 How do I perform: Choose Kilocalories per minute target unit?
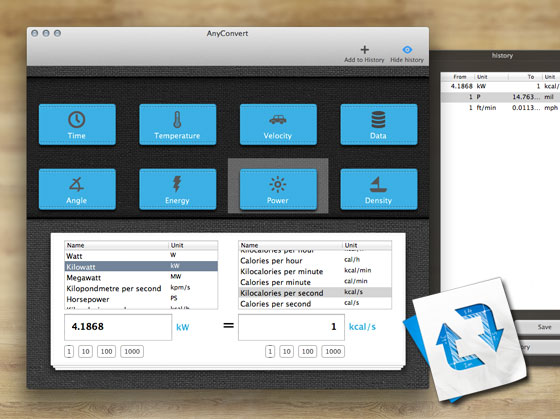coord(315,271)
